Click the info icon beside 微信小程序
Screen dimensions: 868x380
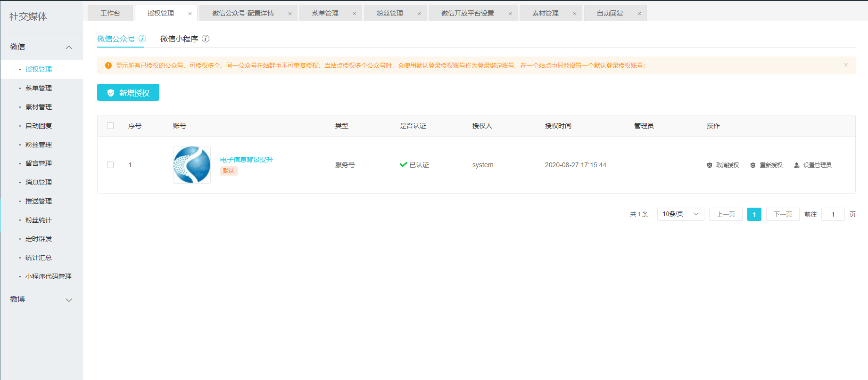pyautogui.click(x=206, y=39)
